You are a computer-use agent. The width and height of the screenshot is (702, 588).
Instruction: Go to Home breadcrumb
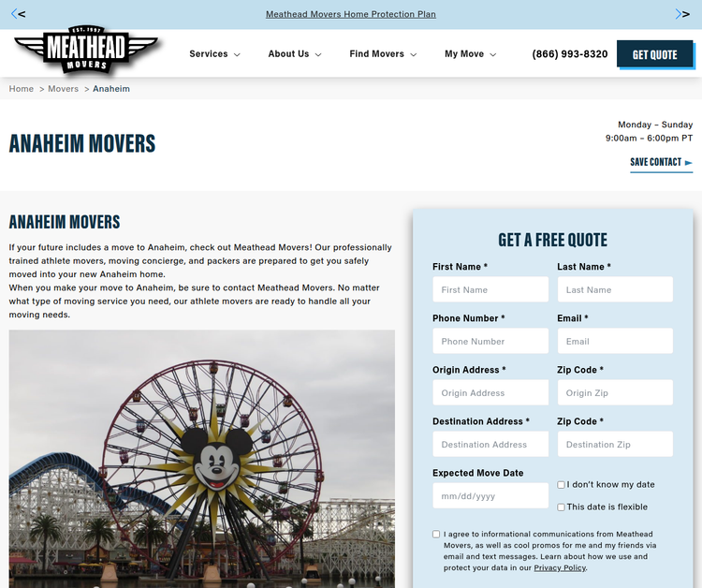21,89
